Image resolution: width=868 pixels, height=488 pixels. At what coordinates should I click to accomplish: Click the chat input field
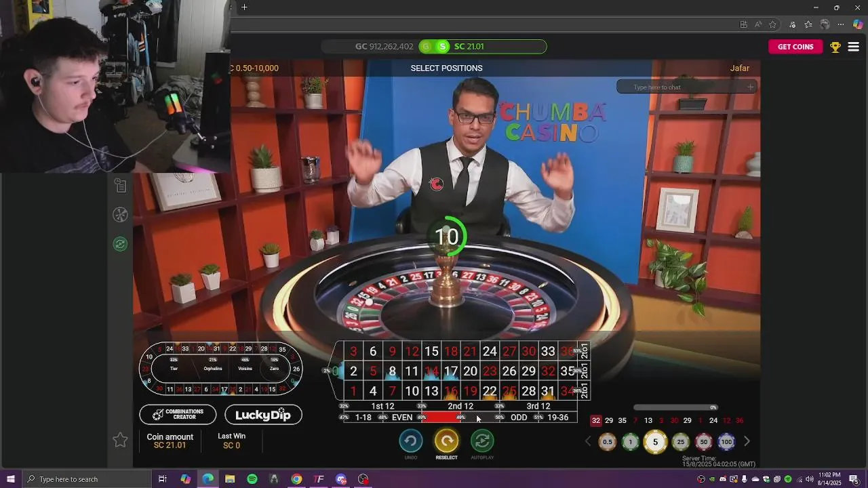coord(686,87)
